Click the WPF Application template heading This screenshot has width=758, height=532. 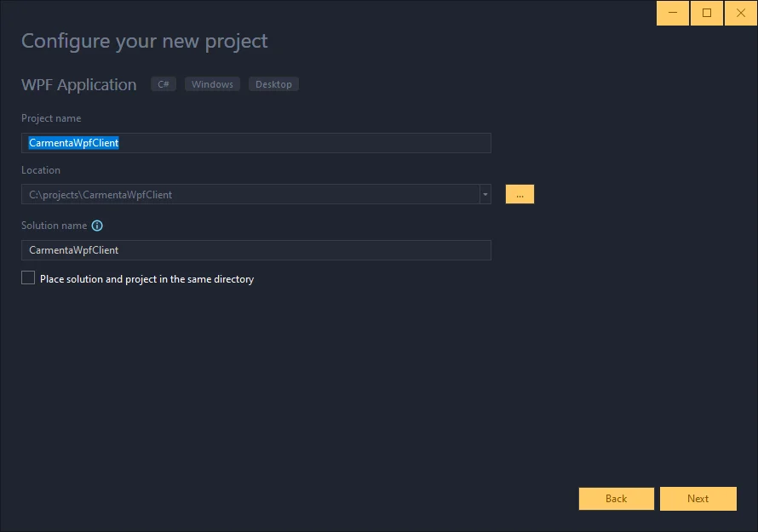point(78,84)
